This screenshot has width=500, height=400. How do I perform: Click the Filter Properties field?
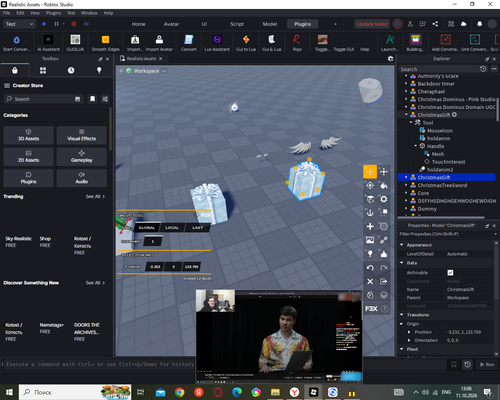[447, 234]
